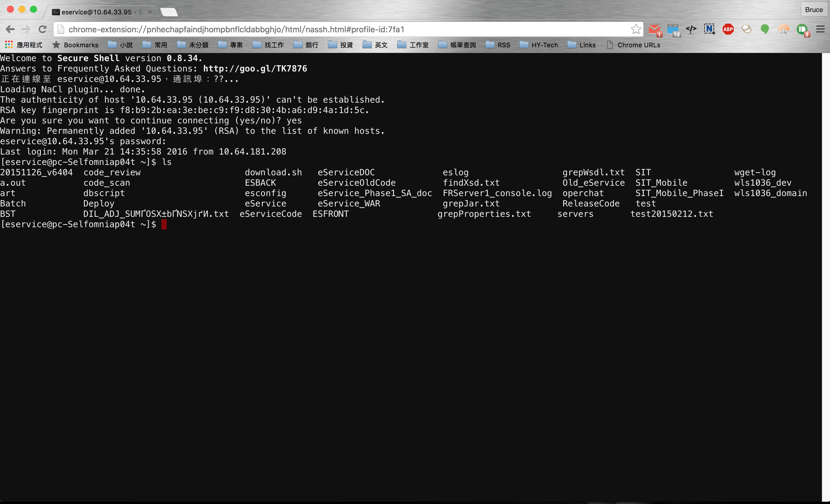Screen dimensions: 830x504
Task: Reload the page with the refresh icon
Action: coord(42,29)
